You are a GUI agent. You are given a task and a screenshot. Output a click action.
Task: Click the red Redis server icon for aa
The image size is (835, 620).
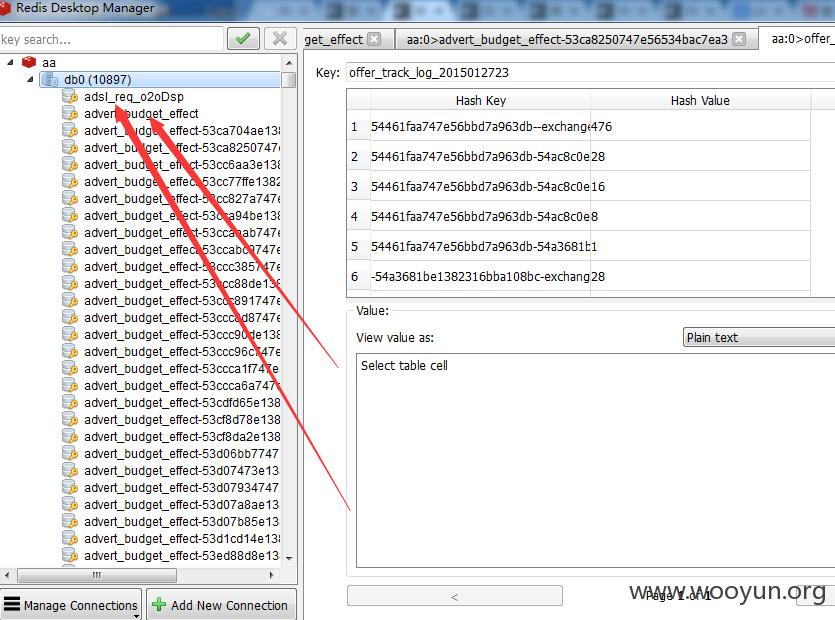tap(29, 62)
